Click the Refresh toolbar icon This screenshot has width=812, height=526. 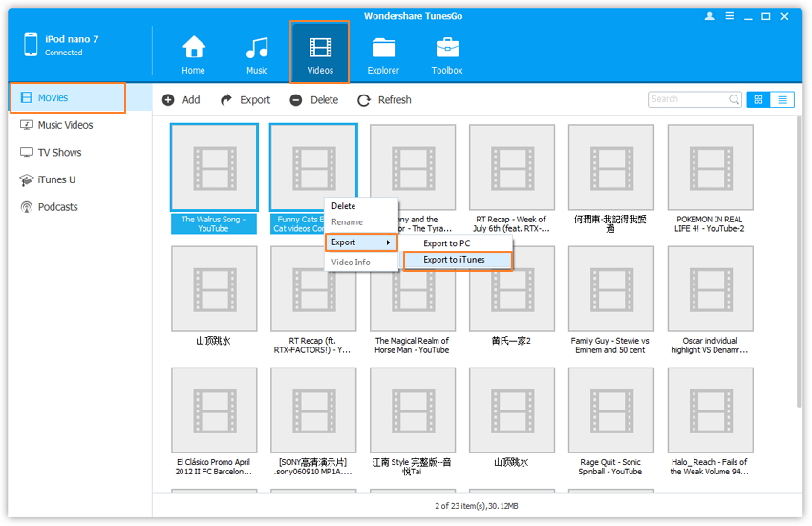pyautogui.click(x=364, y=100)
